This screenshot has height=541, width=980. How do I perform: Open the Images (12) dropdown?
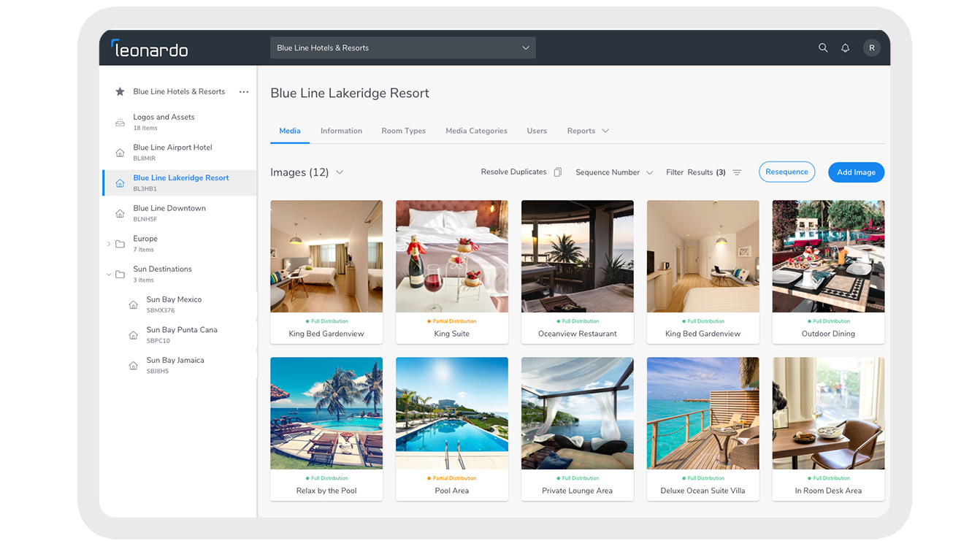339,172
